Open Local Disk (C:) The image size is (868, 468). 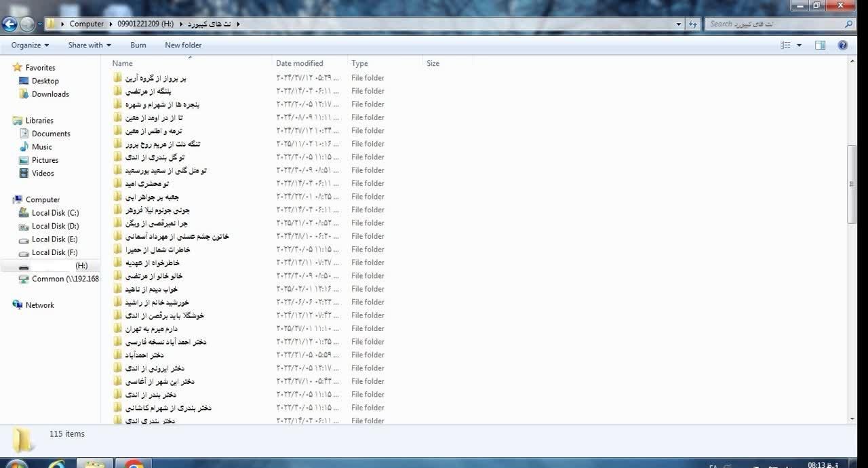tap(55, 213)
